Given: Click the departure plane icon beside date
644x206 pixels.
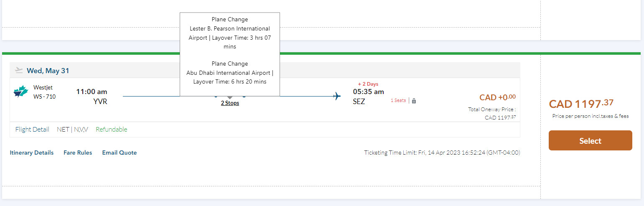Looking at the screenshot, I should tap(18, 70).
